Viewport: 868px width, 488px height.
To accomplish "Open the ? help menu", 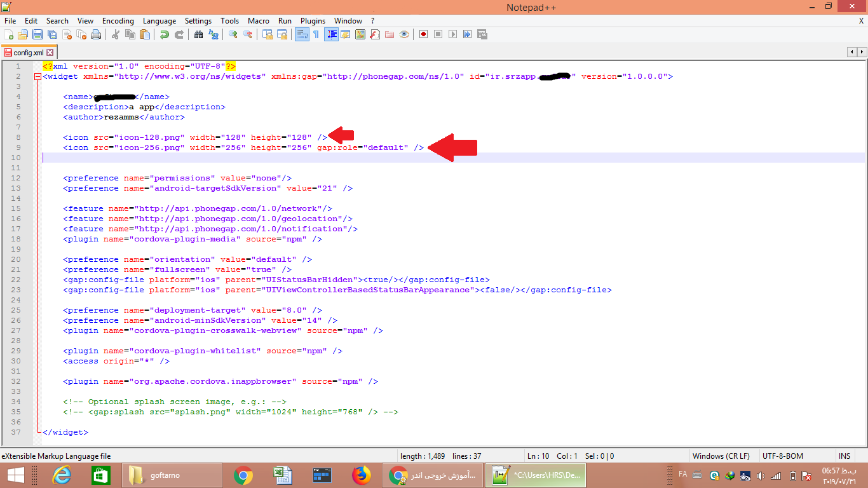I will click(x=373, y=21).
